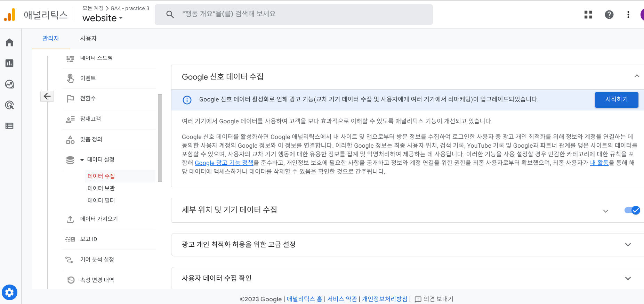This screenshot has width=644, height=304.
Task: Click the 보고 ID icon
Action: [70, 239]
